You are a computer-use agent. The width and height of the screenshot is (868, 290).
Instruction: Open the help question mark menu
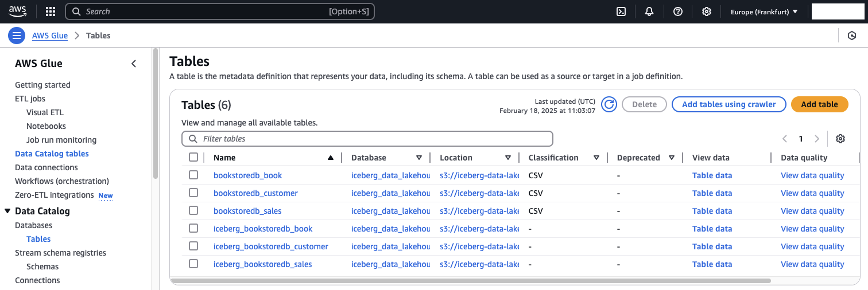click(x=678, y=11)
